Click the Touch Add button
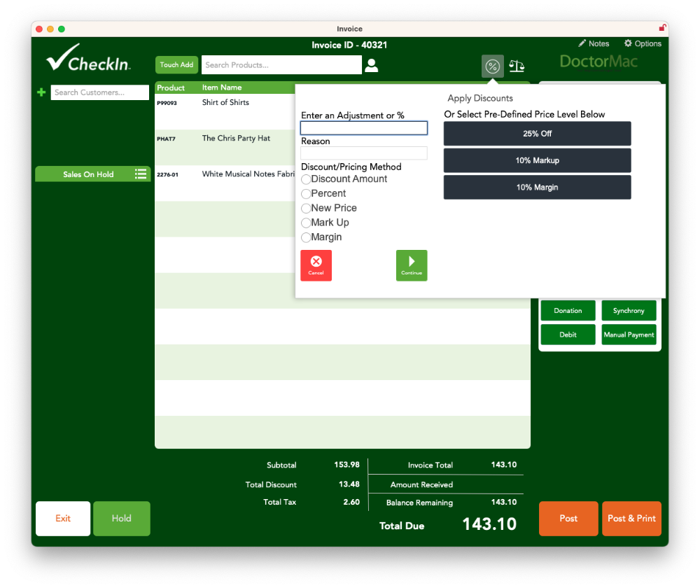This screenshot has height=588, width=700. click(176, 65)
